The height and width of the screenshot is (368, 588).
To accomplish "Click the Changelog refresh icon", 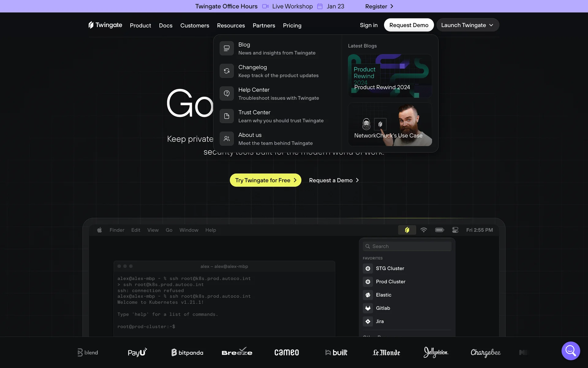I will (227, 71).
